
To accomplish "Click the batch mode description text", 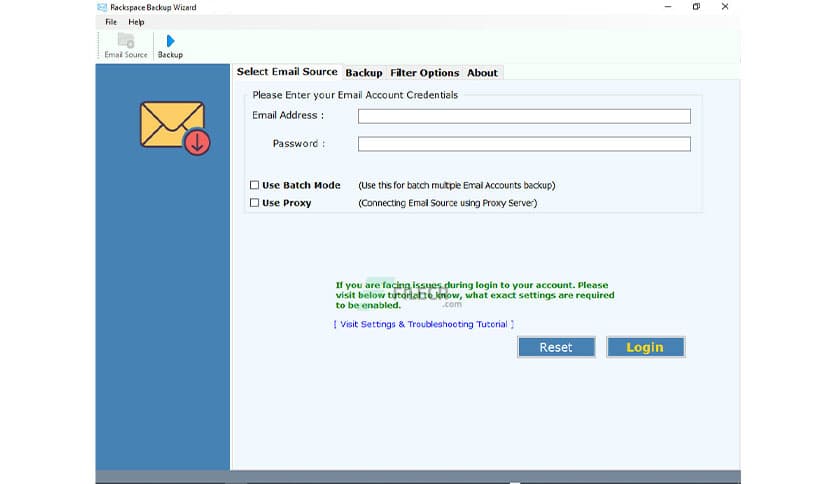I will [x=457, y=185].
